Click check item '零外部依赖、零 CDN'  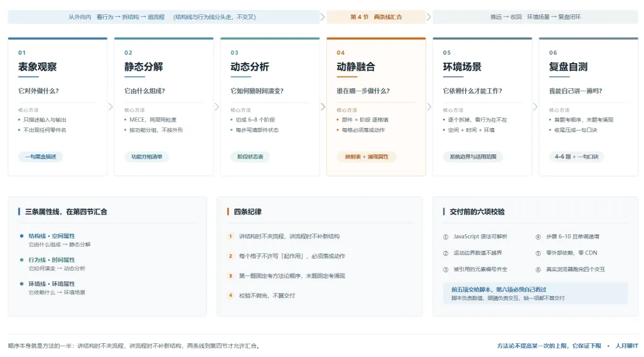tap(571, 253)
